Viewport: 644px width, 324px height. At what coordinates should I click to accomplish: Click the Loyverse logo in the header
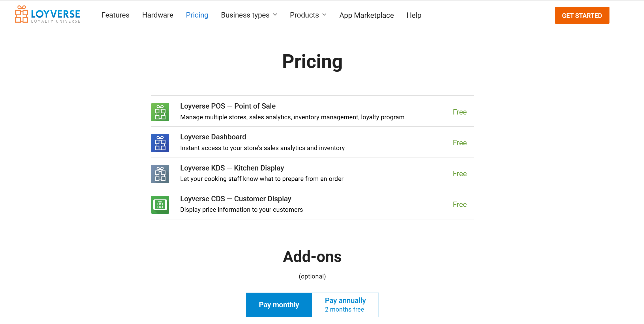click(x=48, y=14)
